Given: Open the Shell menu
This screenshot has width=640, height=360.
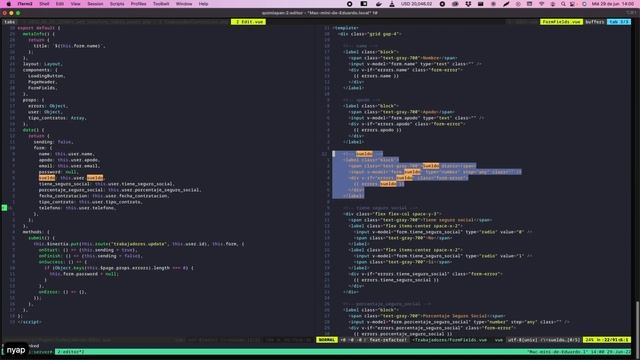Looking at the screenshot, I should pos(44,4).
